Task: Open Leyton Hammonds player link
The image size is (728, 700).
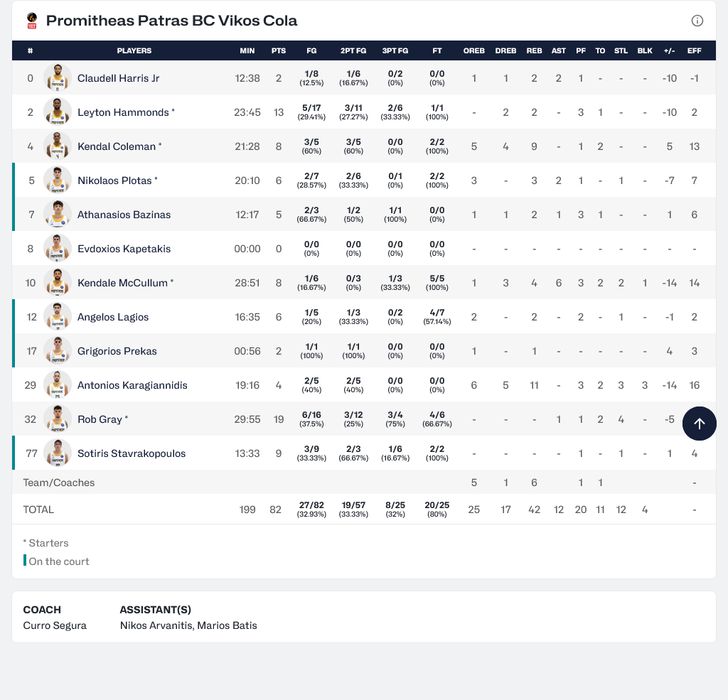Action: click(x=123, y=112)
